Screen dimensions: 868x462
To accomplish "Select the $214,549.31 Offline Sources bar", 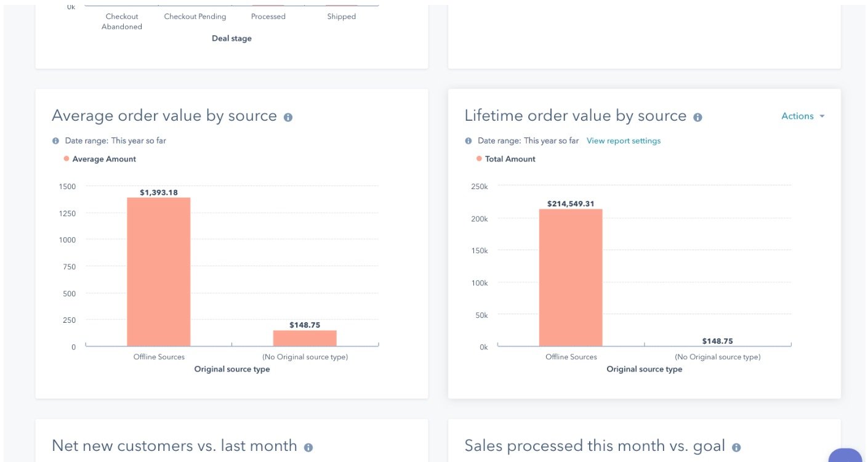I will pos(571,277).
